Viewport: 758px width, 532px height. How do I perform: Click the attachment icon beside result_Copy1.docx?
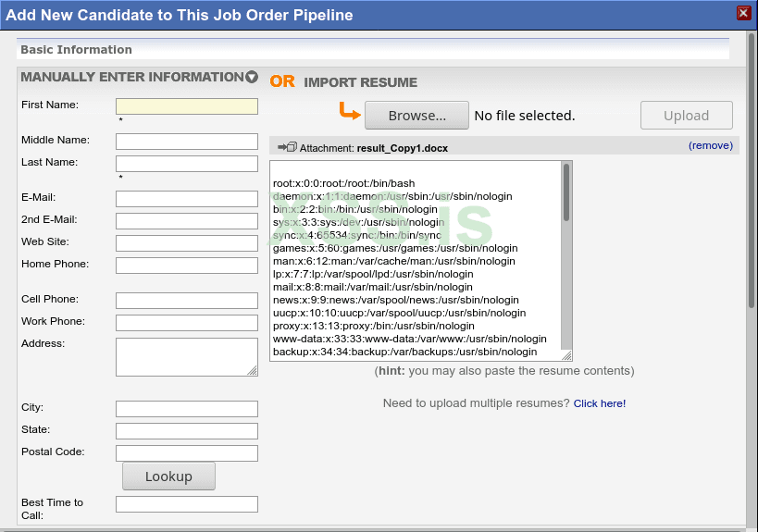tap(287, 147)
